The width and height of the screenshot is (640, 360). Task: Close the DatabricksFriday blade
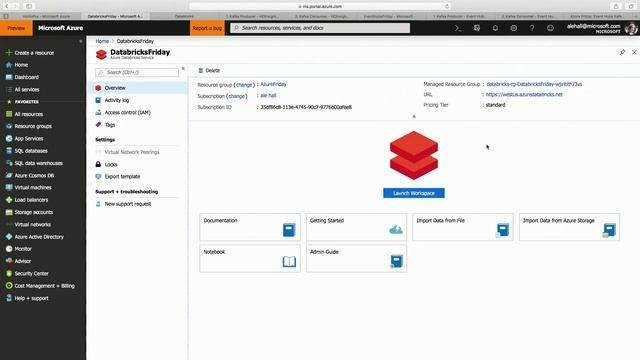[634, 52]
